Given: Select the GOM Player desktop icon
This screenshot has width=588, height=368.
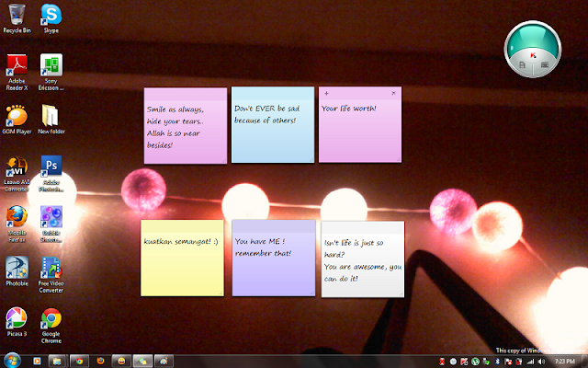Looking at the screenshot, I should coord(17,120).
